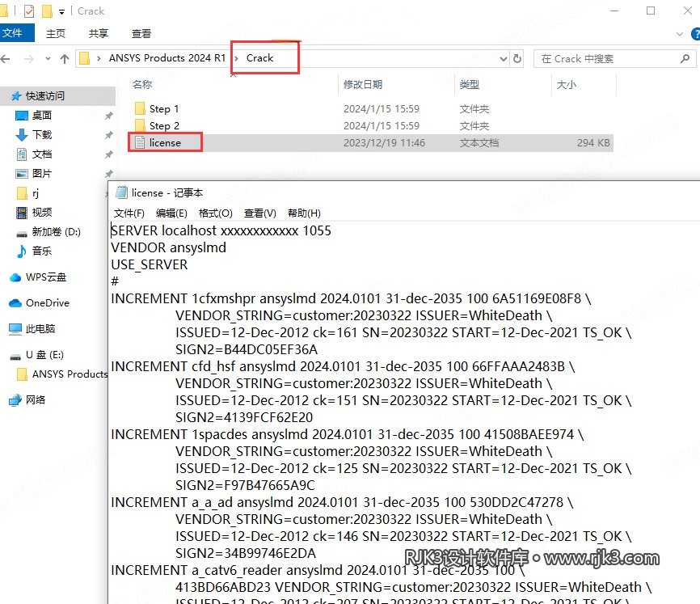Unpin 图片 using its pin icon
Viewport: 700px width, 604px height.
(108, 174)
